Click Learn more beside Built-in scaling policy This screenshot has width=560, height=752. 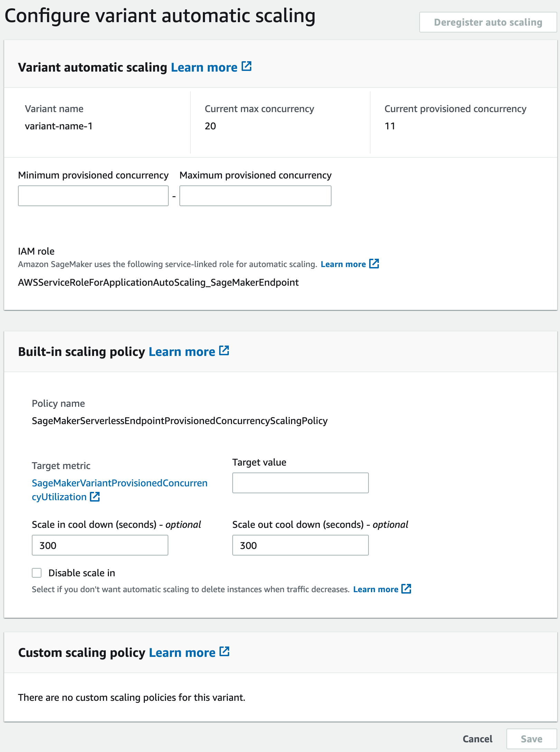click(182, 351)
